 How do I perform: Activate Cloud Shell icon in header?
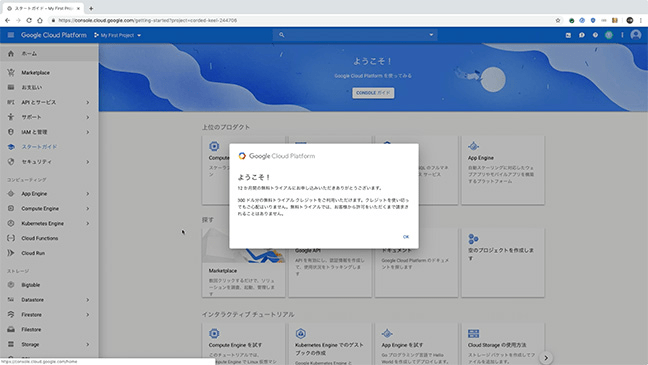568,35
